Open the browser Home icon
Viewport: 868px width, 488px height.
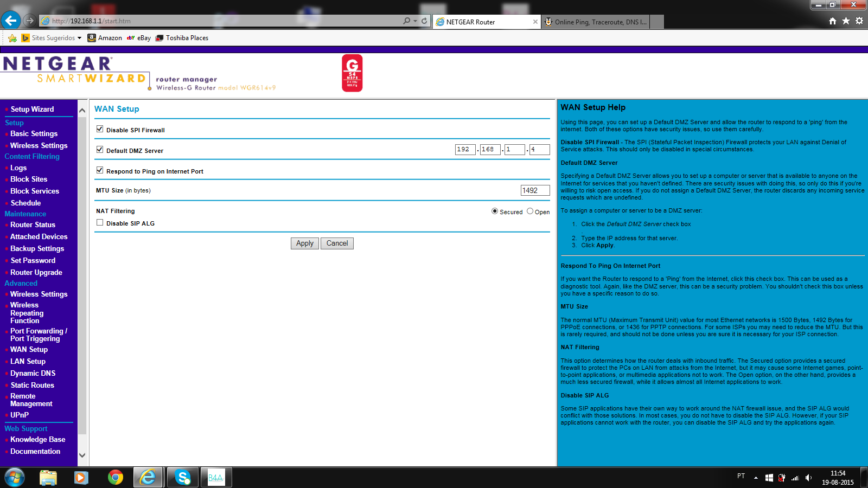tap(833, 21)
